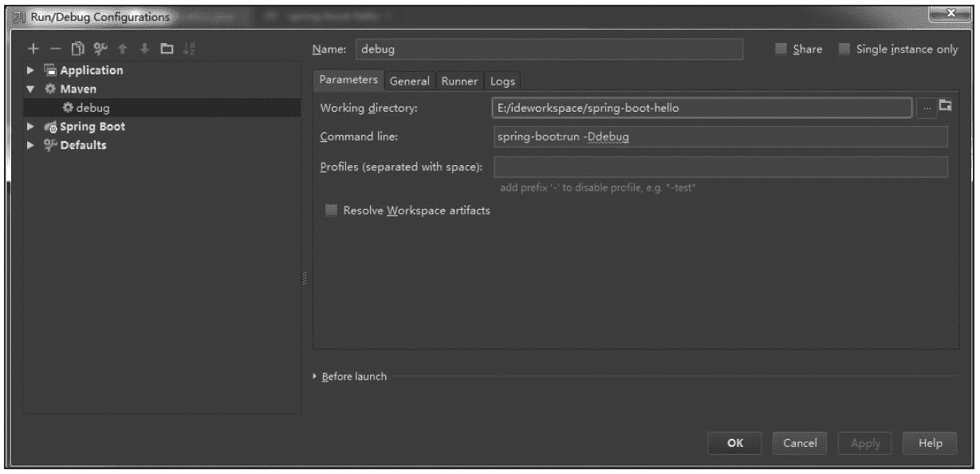Open the Logs tab
This screenshot has width=980, height=474.
pyautogui.click(x=502, y=81)
